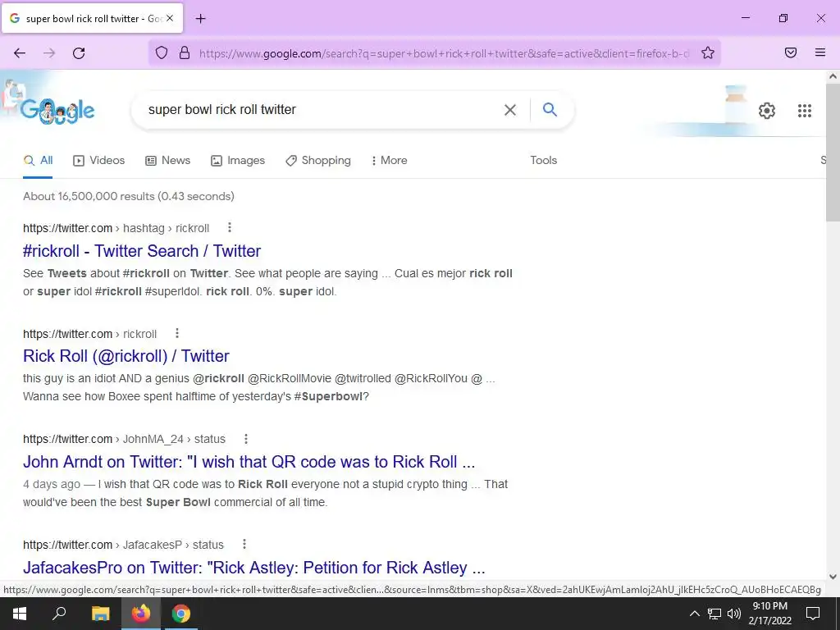Viewport: 840px width, 630px height.
Task: Open the John Arndt on Twitter result
Action: 249,462
